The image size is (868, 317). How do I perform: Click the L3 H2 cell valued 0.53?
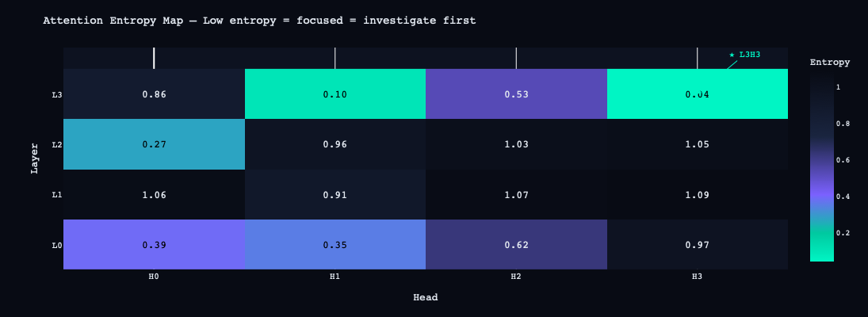(516, 94)
